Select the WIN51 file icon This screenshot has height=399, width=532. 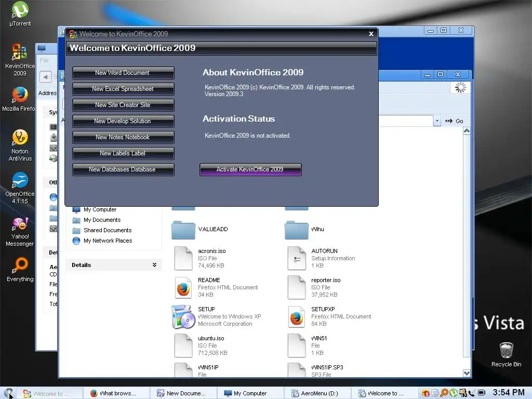297,345
